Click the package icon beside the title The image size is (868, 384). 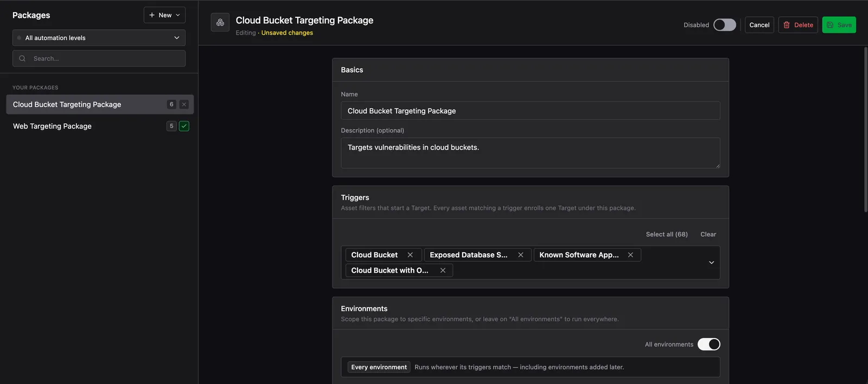tap(220, 22)
